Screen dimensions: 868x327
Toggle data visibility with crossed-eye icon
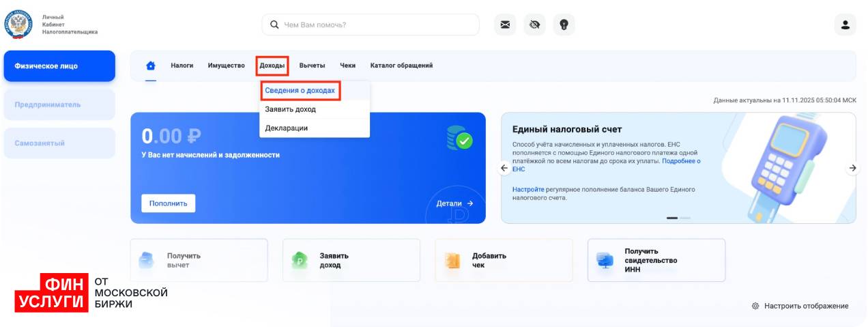pyautogui.click(x=534, y=25)
